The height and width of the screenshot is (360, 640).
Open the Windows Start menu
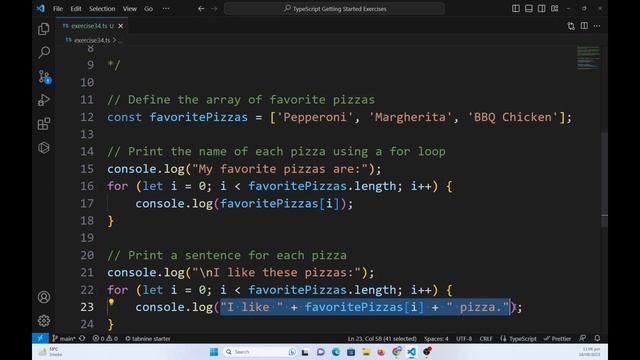213,352
